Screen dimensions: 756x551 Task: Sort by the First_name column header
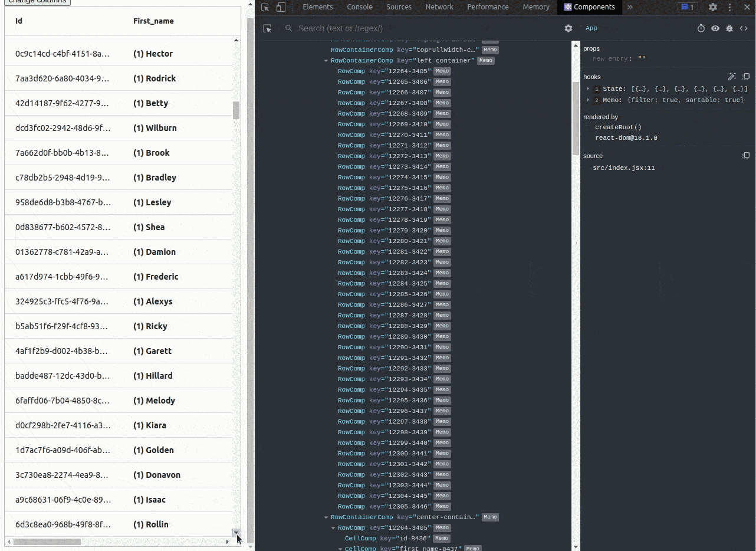tap(153, 21)
